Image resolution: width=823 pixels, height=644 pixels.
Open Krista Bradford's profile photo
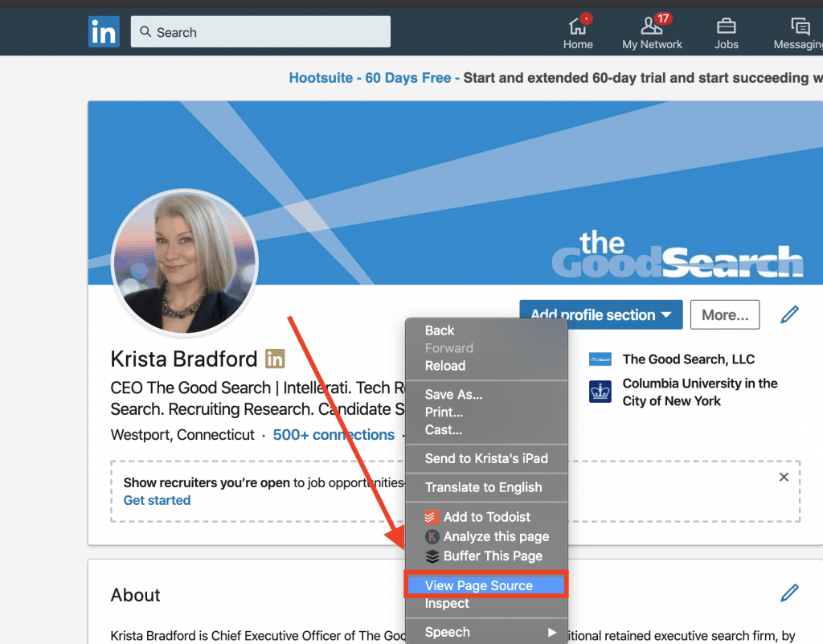click(184, 261)
